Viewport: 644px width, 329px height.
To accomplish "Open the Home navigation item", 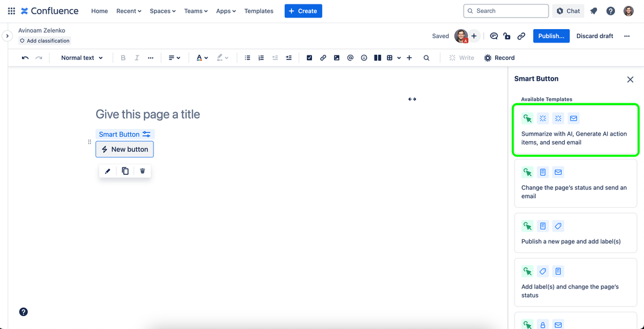I will 99,11.
